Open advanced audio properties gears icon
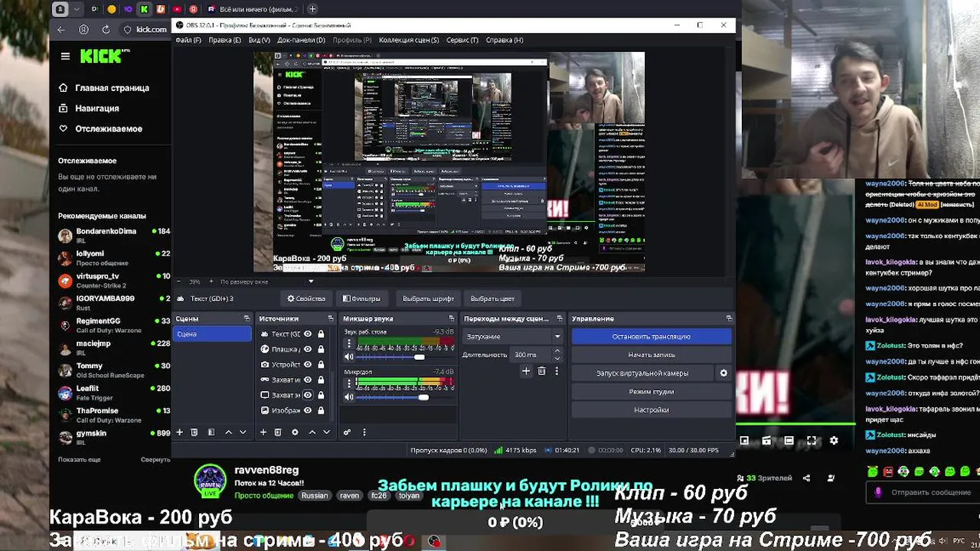This screenshot has width=980, height=551. pos(347,432)
